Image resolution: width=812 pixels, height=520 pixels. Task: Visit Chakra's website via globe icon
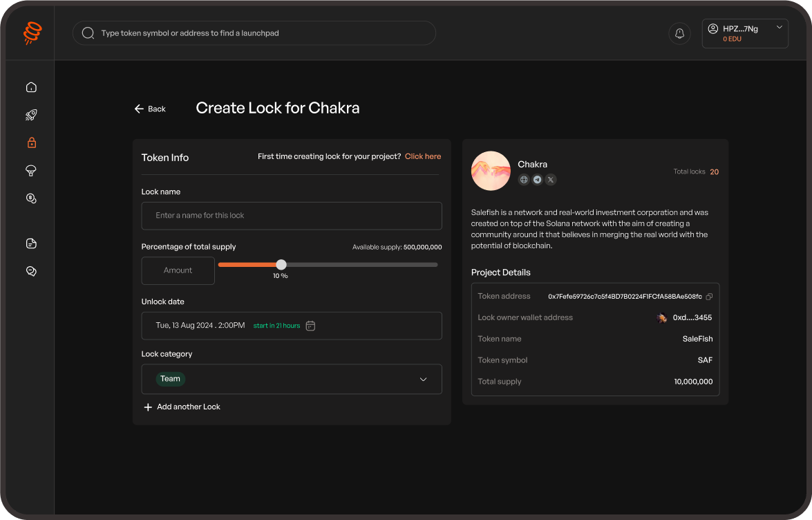click(524, 179)
